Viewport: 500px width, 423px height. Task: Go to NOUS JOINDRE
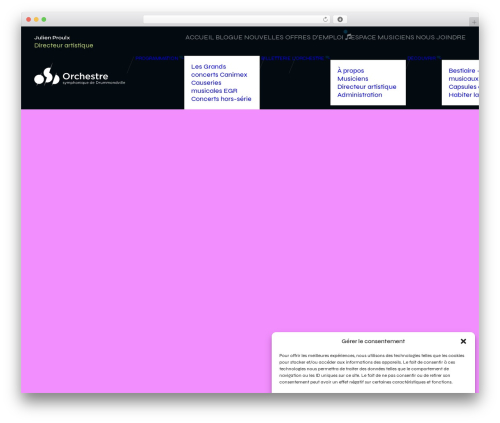[x=440, y=37]
